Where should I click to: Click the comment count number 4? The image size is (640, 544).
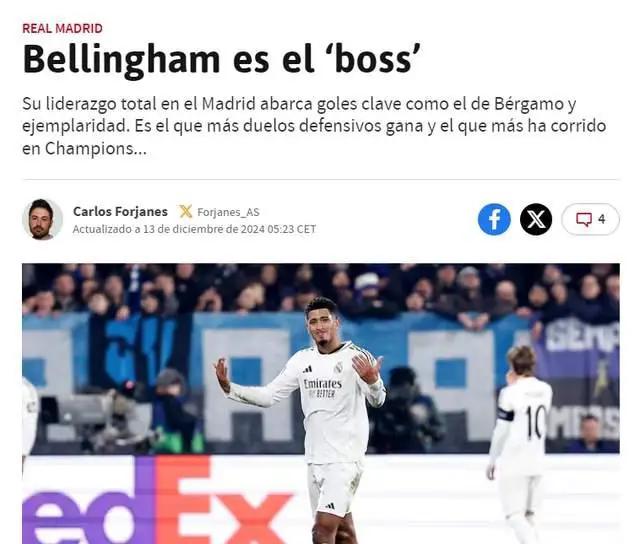coord(602,219)
